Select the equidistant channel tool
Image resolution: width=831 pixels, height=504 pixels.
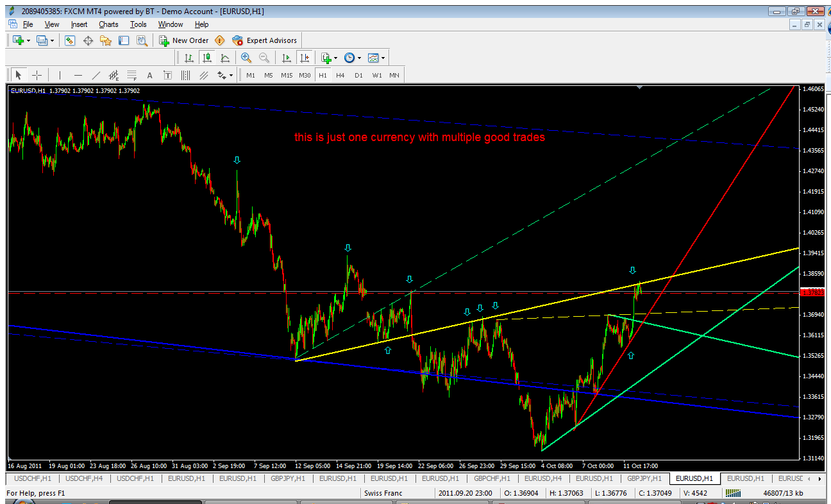tap(204, 75)
